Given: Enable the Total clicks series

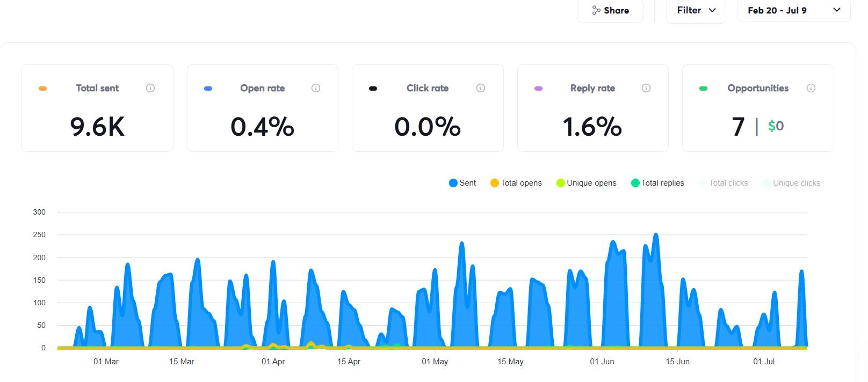Looking at the screenshot, I should point(724,183).
